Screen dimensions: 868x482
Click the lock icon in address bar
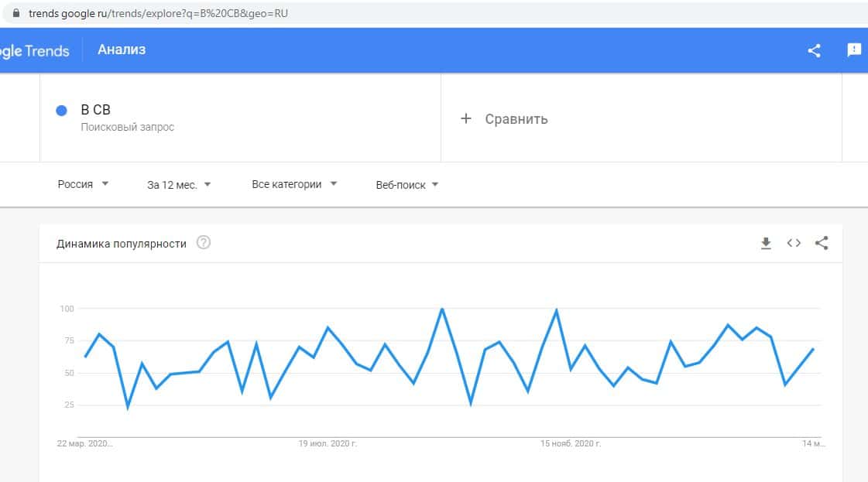(x=15, y=13)
